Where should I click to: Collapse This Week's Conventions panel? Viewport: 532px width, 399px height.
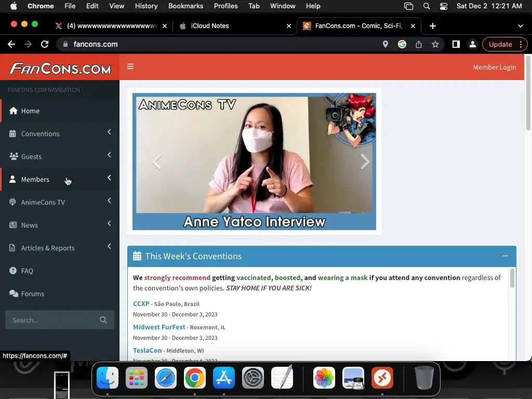[505, 256]
